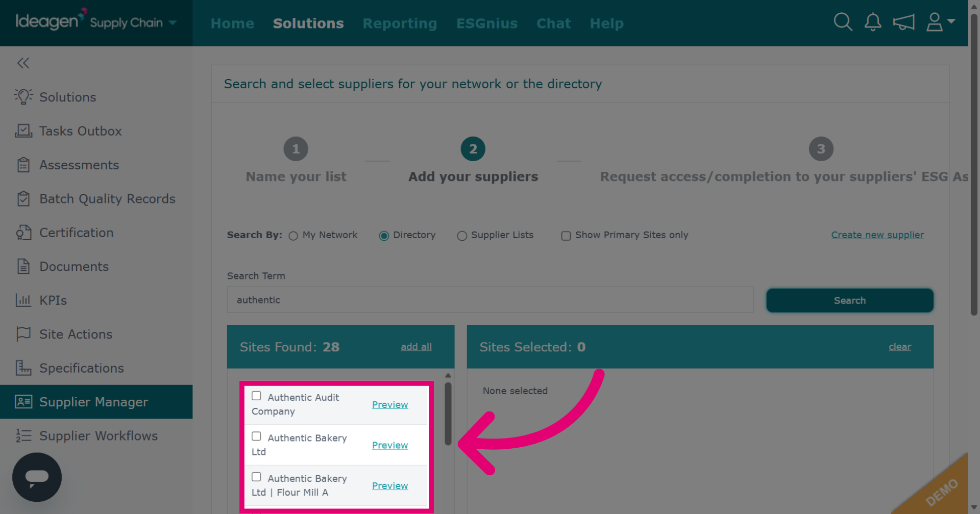Open Tasks Outbox in sidebar
Screen dimensions: 980x514
(x=81, y=131)
